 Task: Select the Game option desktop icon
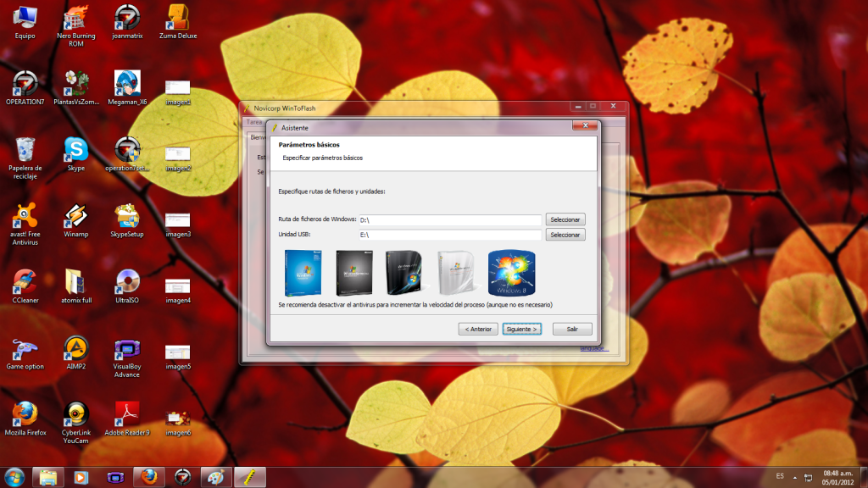[25, 353]
